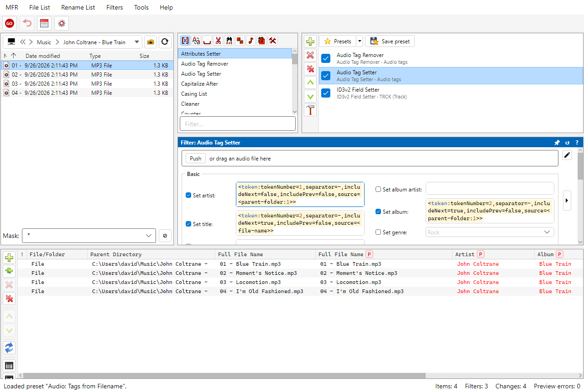This screenshot has height=392, width=584.
Task: Open the Mask combo box dropdown
Action: click(x=149, y=236)
